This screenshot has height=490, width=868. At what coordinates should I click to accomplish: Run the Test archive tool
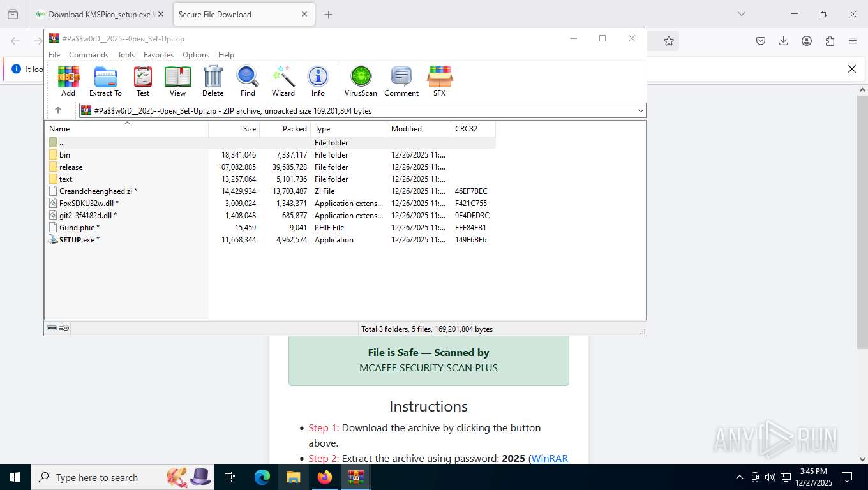(x=143, y=81)
